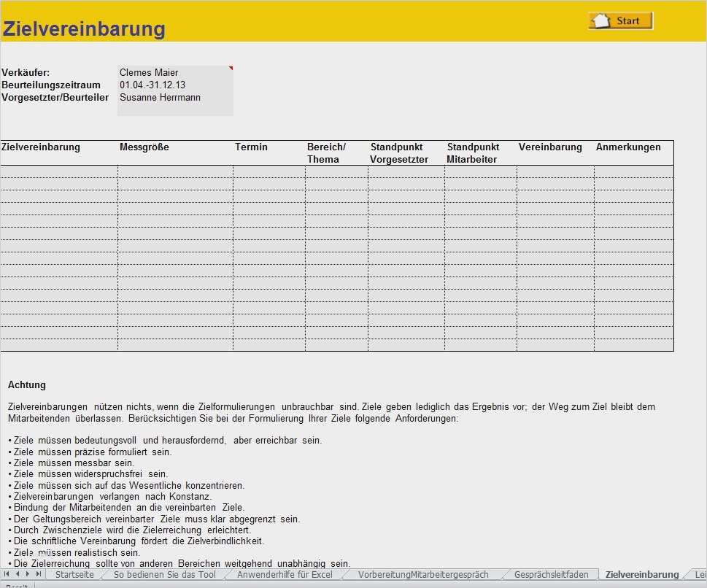
Task: Open the Startseite sheet tab
Action: [74, 574]
